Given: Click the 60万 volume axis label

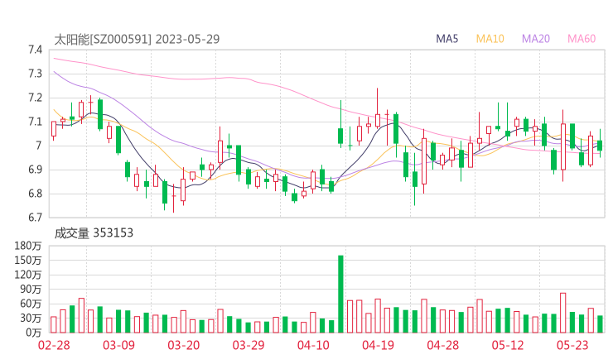Looking at the screenshot, I should (x=31, y=304).
